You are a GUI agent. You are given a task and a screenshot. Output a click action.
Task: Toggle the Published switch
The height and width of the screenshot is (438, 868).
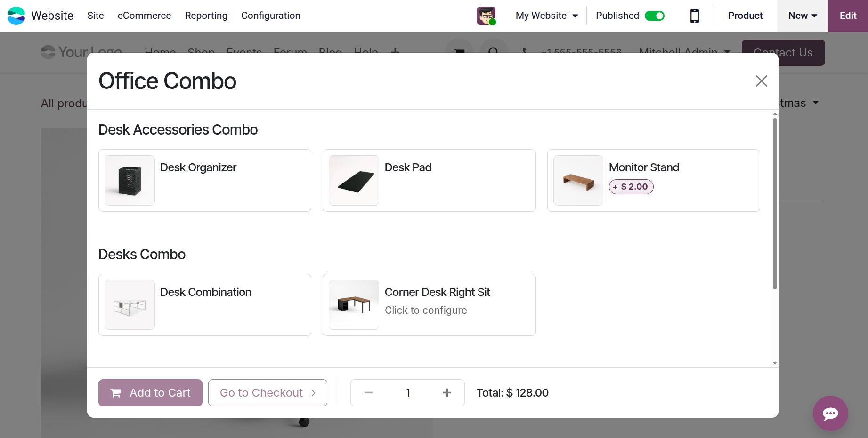coord(654,16)
